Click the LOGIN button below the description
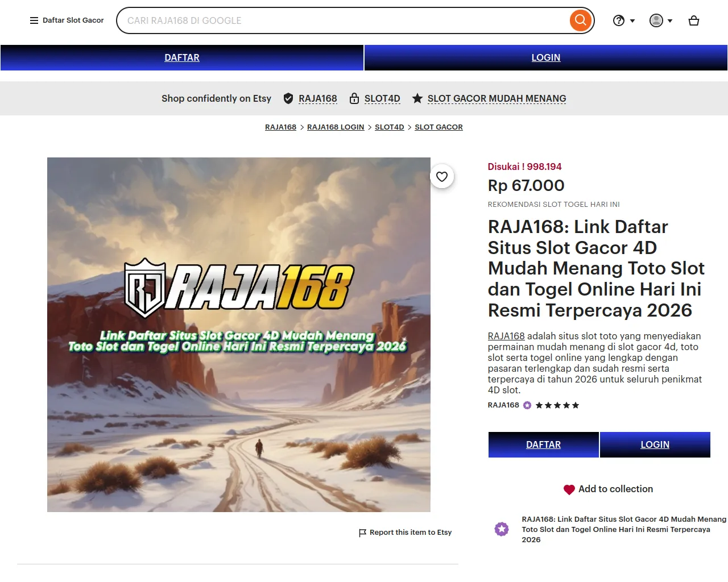The image size is (728, 582). (x=655, y=444)
